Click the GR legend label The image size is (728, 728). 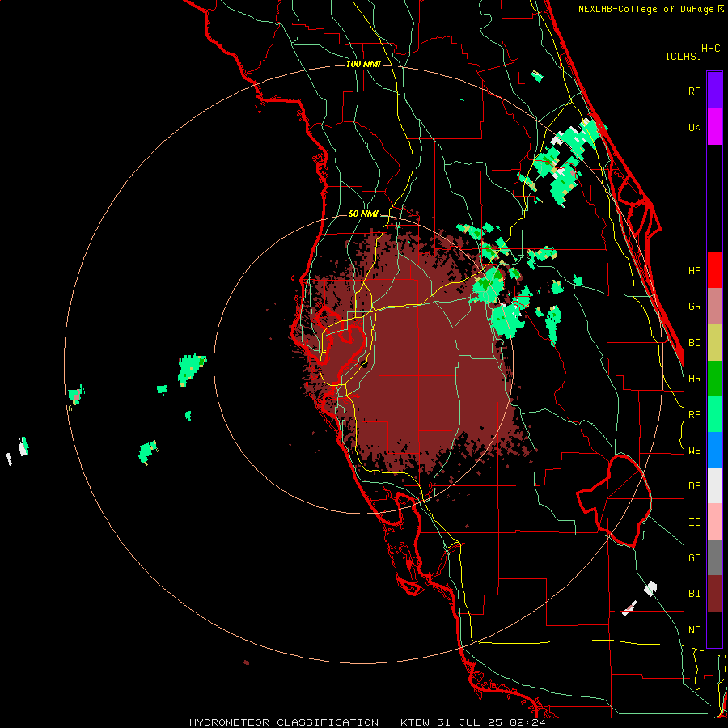coord(694,307)
